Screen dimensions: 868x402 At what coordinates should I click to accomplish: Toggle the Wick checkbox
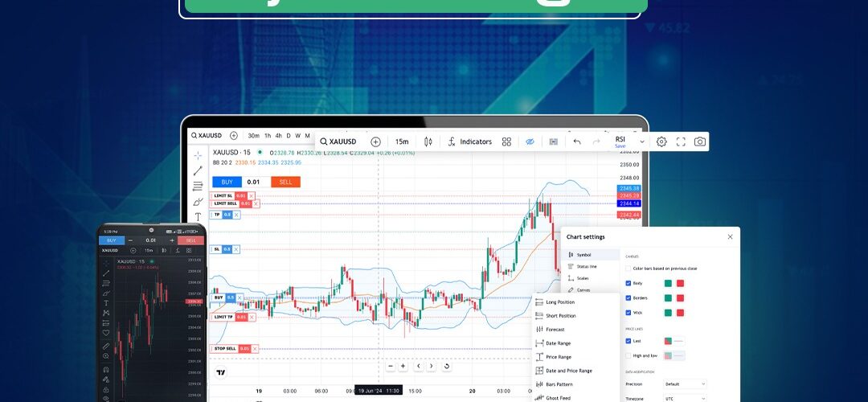point(628,312)
